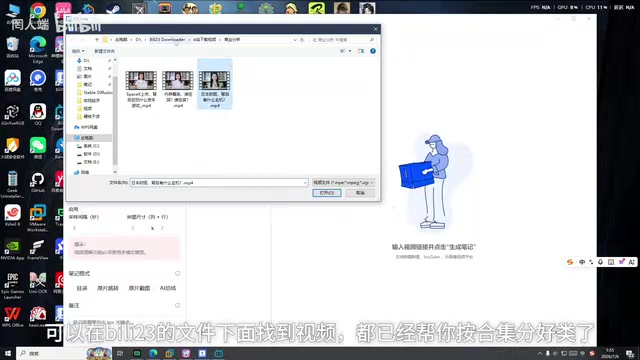
Task: Open Stable Diffusion folder in sidebar
Action: (94, 93)
